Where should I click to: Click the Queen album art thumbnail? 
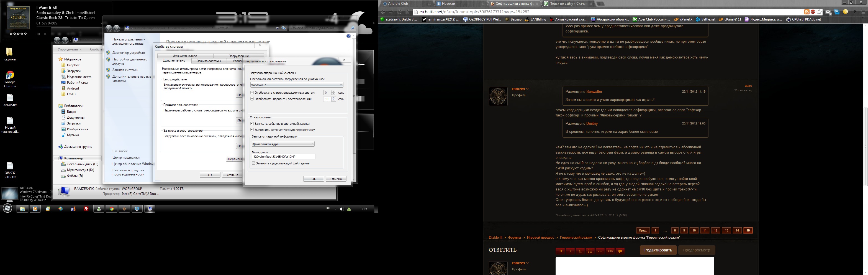pyautogui.click(x=18, y=18)
